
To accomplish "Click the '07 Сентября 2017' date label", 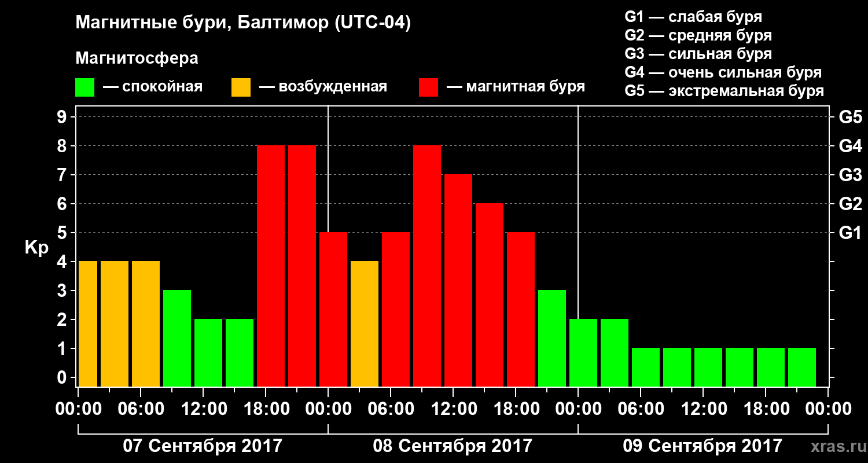I will pyautogui.click(x=203, y=446).
